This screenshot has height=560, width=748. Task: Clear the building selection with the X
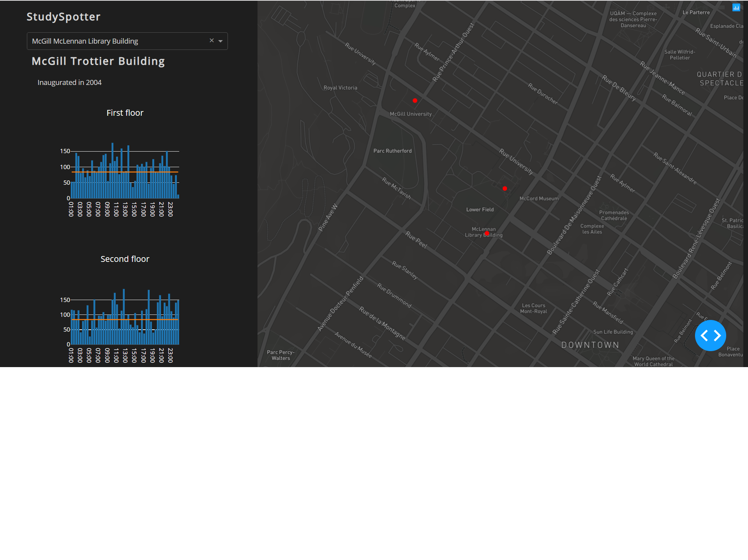click(x=212, y=41)
